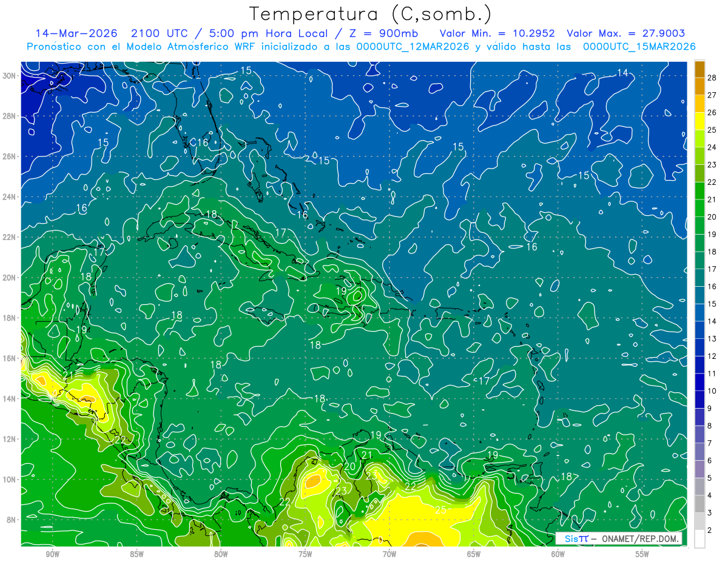Image resolution: width=728 pixels, height=562 pixels.
Task: Click the 65W longitude axis label
Action: (x=474, y=554)
